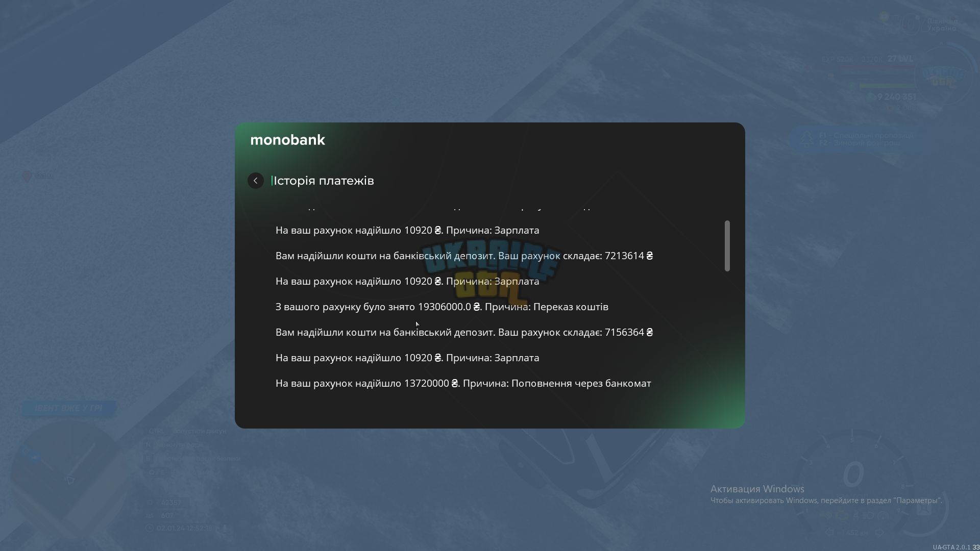Go back using the arrow beside Історія платежів
980x551 pixels.
(256, 181)
